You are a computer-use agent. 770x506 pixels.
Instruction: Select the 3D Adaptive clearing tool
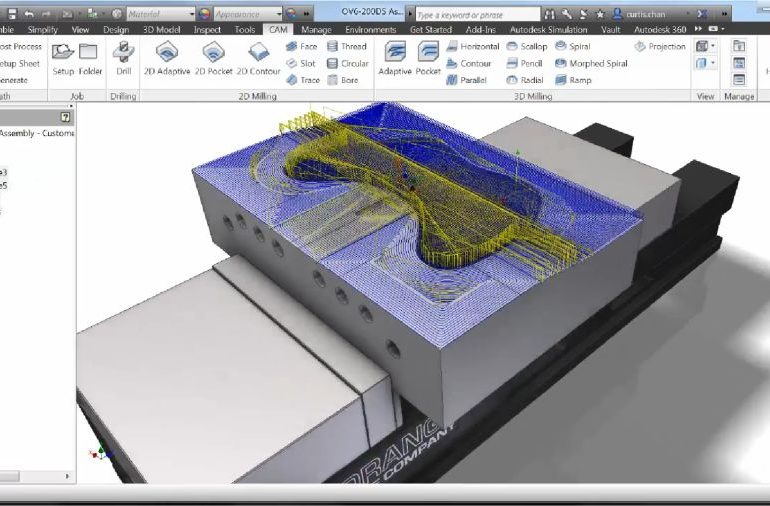(395, 58)
